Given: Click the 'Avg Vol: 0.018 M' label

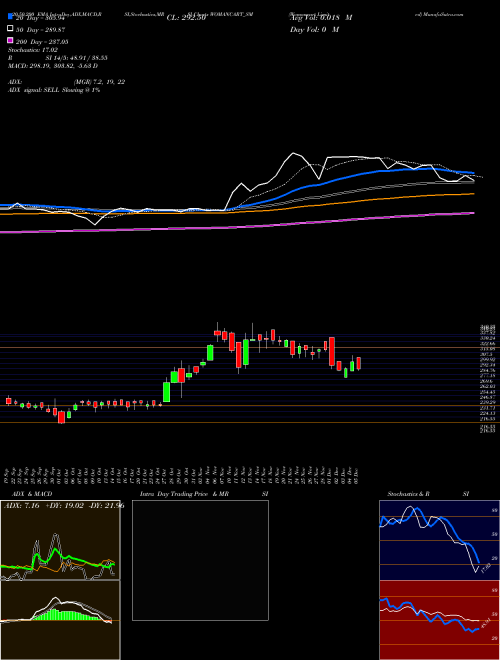Looking at the screenshot, I should pos(321,18).
